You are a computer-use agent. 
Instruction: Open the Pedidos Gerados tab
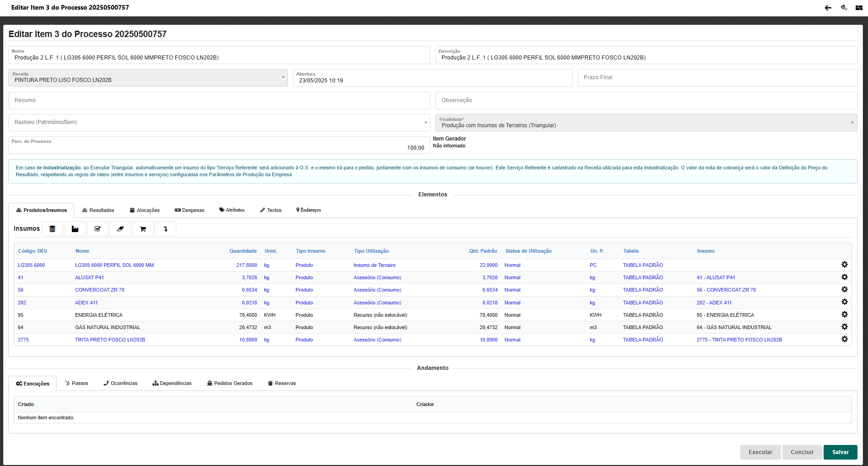tap(229, 383)
